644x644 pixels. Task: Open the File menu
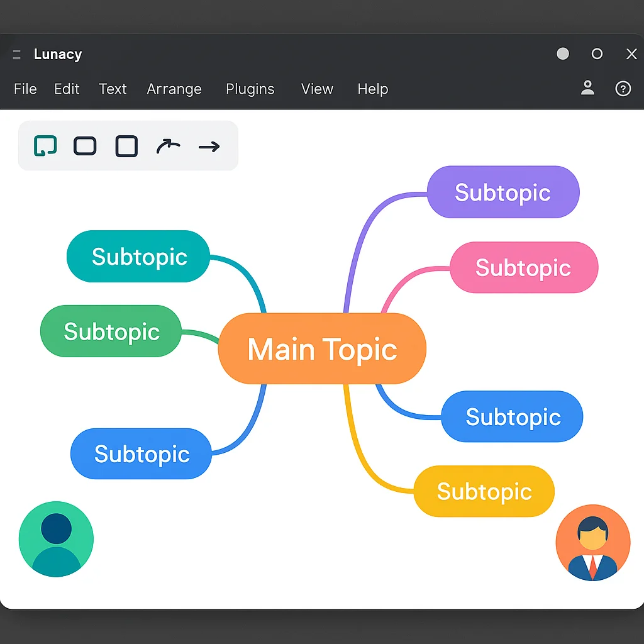click(25, 89)
